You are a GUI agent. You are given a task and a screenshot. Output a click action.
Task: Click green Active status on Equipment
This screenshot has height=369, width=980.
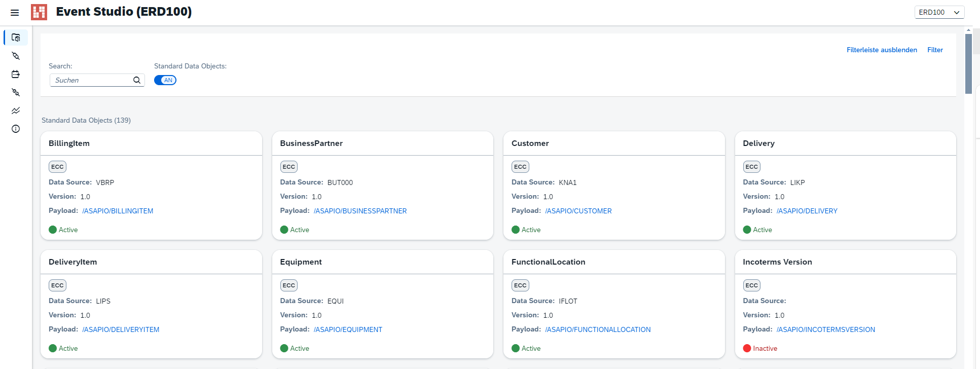click(x=295, y=348)
